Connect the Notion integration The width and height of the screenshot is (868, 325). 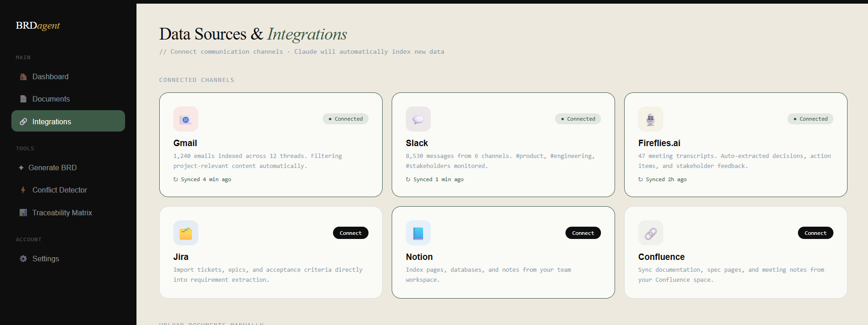pyautogui.click(x=583, y=233)
